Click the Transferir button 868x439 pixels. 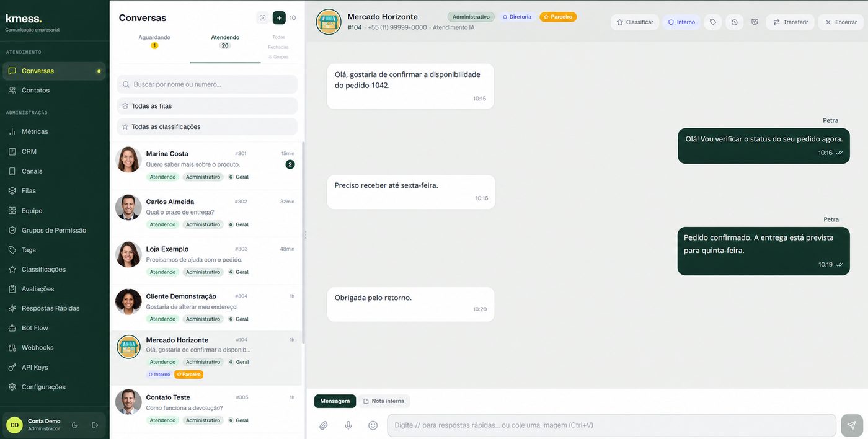(790, 22)
